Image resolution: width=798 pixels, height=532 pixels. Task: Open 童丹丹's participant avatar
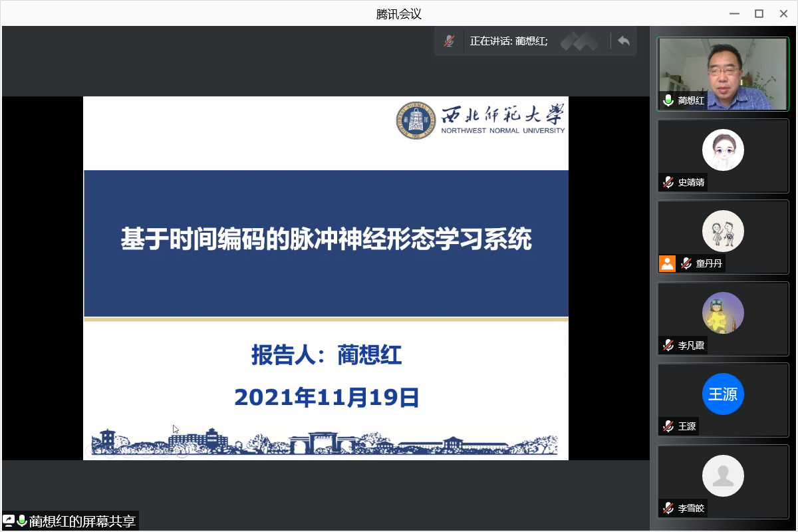coord(723,231)
